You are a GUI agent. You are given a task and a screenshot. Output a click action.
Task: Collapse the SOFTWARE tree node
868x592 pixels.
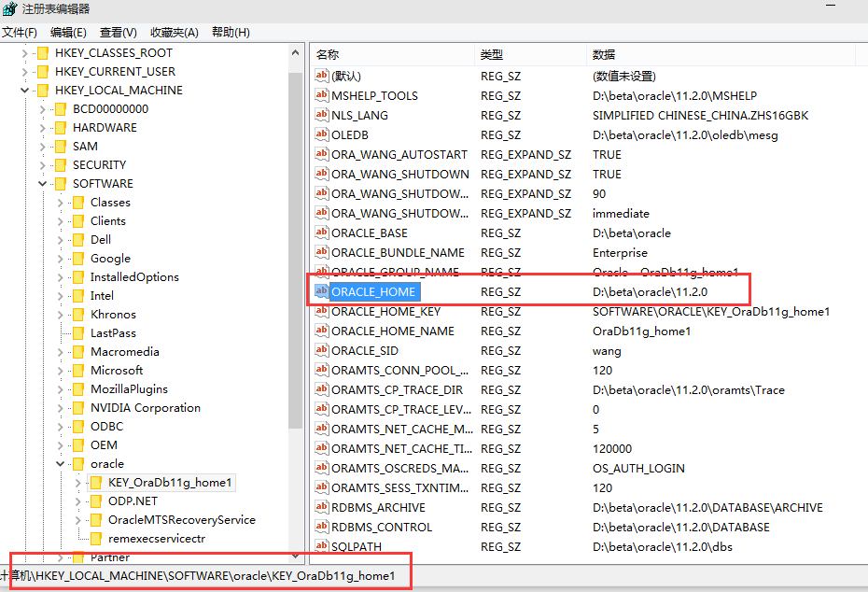tap(43, 183)
